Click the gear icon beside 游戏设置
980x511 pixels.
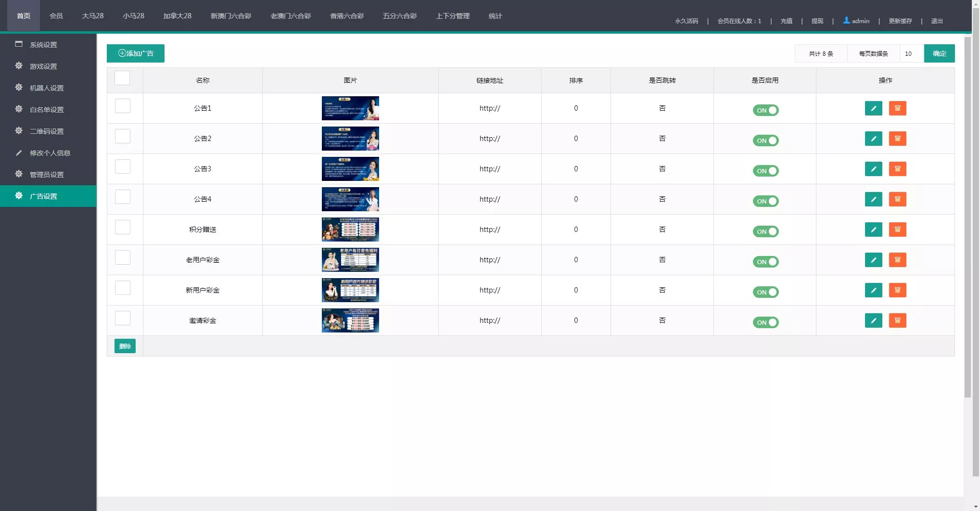pos(19,66)
